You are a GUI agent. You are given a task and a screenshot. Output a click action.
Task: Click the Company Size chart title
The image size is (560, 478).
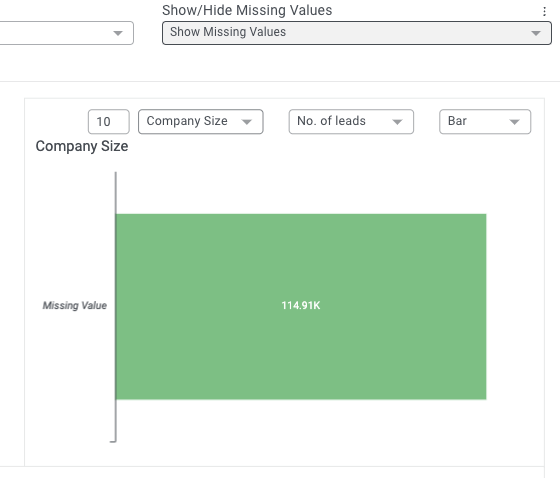click(x=82, y=146)
